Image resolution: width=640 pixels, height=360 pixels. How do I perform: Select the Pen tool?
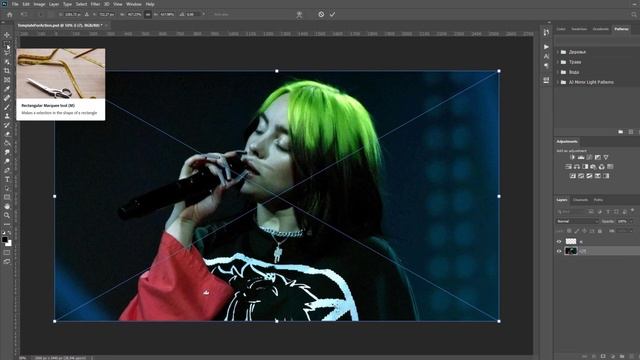click(7, 170)
